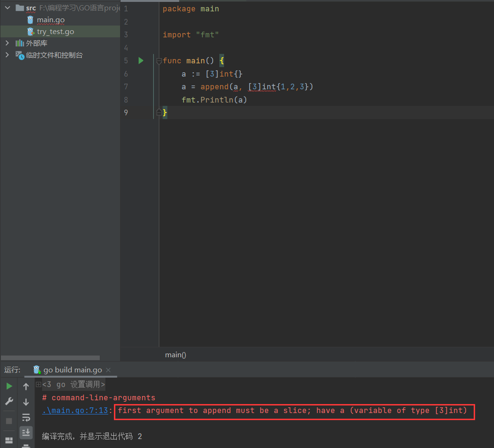Close the go build main.go tab
Image resolution: width=494 pixels, height=448 pixels.
(x=108, y=370)
